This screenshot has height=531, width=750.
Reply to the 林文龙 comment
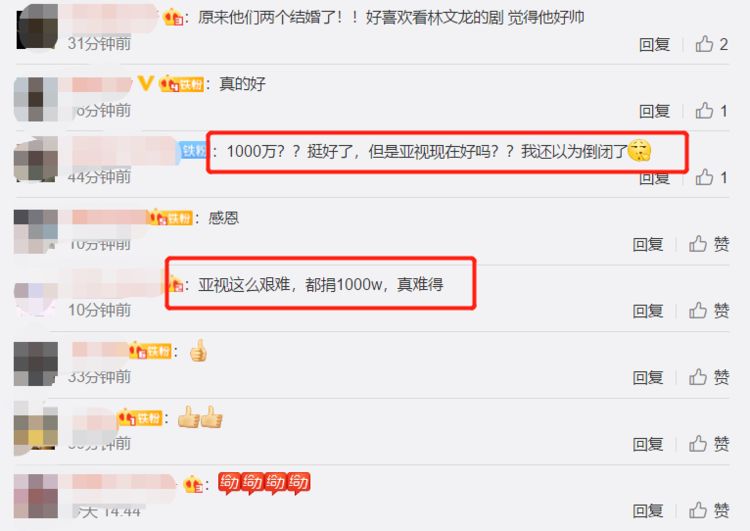(x=654, y=44)
